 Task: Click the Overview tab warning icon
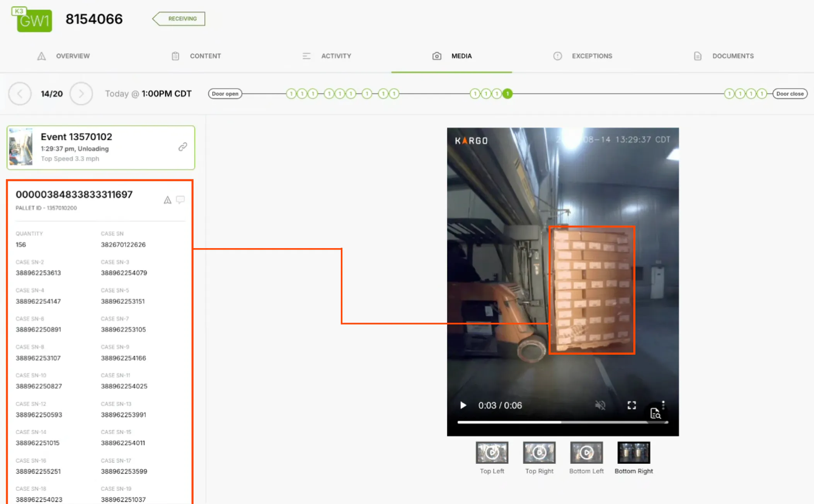coord(41,56)
